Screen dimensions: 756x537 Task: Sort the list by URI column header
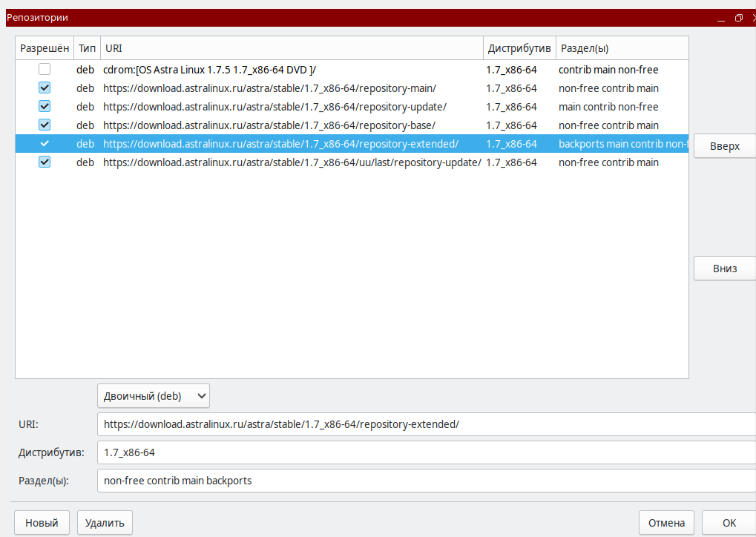[292, 48]
